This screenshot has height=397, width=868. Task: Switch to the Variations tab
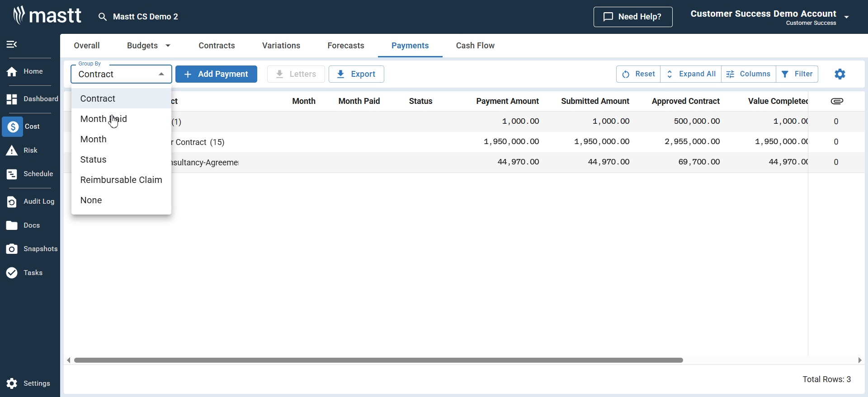(281, 46)
